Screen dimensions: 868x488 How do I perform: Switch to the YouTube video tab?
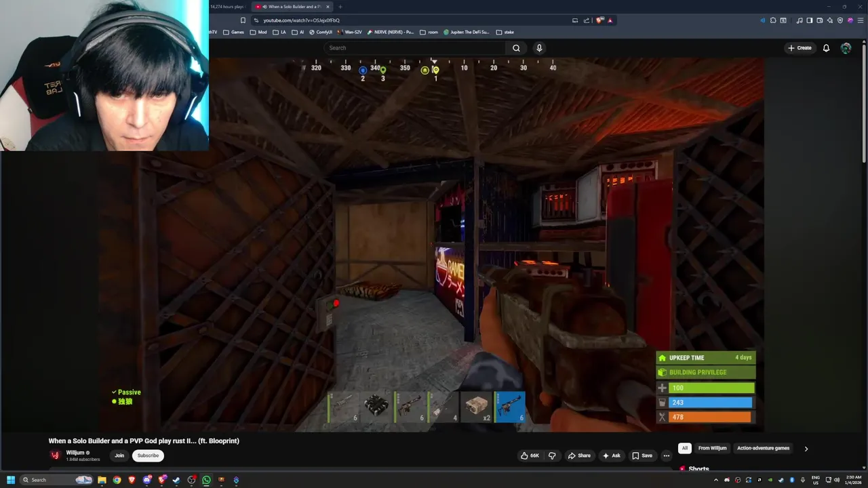[x=292, y=7]
